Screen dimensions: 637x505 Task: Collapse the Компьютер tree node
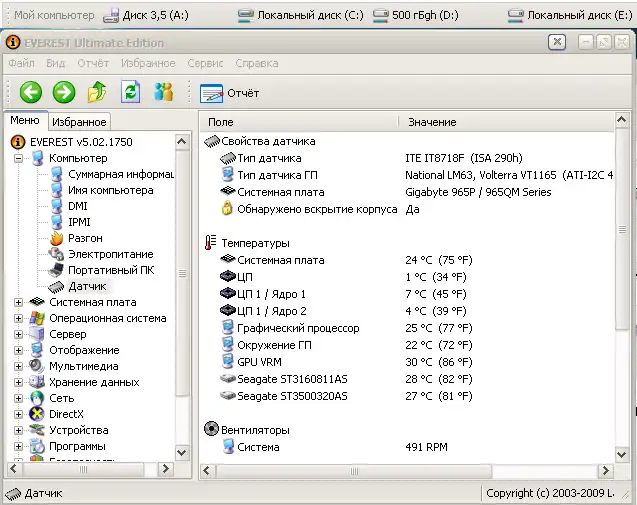click(x=19, y=158)
